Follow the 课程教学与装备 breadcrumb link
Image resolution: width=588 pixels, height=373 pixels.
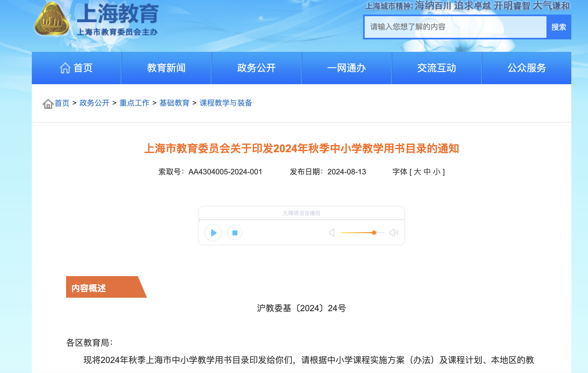(x=226, y=103)
